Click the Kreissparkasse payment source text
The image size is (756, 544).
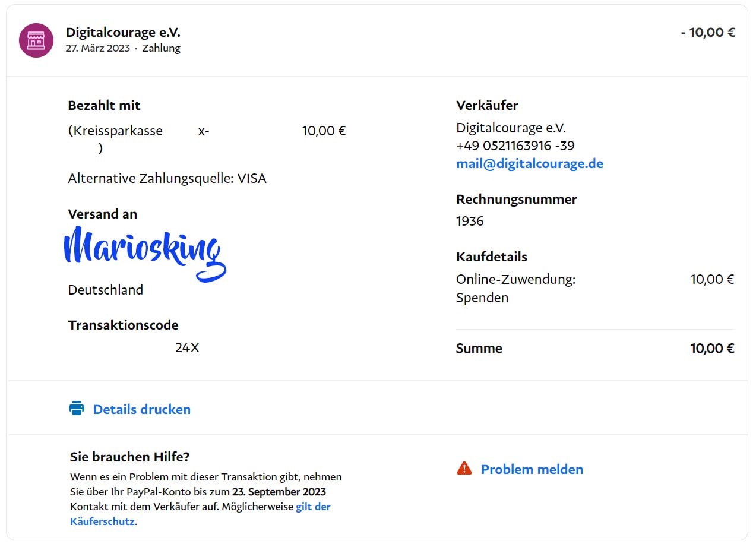click(115, 131)
